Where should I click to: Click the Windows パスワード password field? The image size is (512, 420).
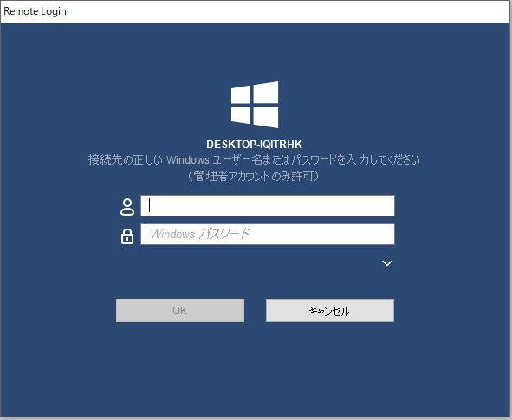point(268,234)
